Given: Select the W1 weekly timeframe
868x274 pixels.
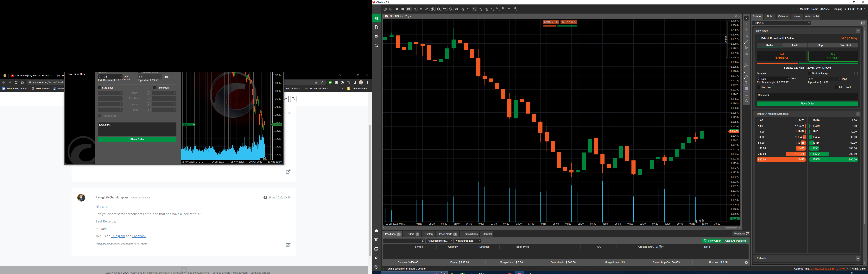Looking at the screenshot, I should pyautogui.click(x=510, y=9).
